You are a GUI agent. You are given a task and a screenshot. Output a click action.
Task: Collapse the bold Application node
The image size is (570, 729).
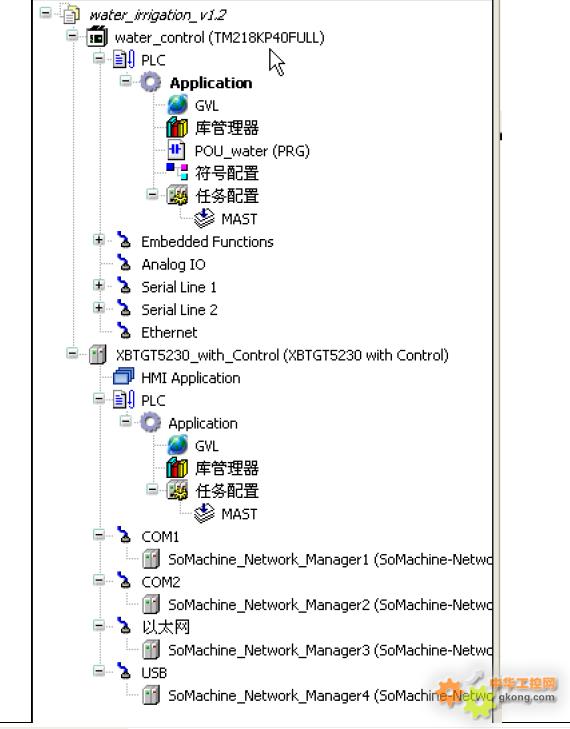(x=126, y=80)
